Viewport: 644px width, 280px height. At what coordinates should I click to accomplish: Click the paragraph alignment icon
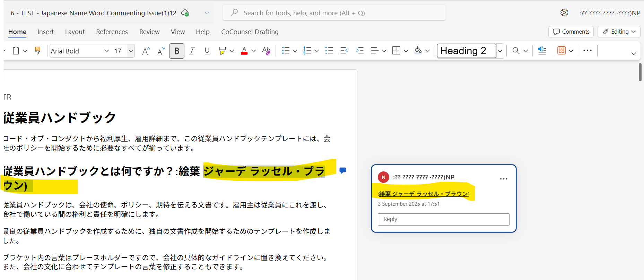[x=375, y=51]
